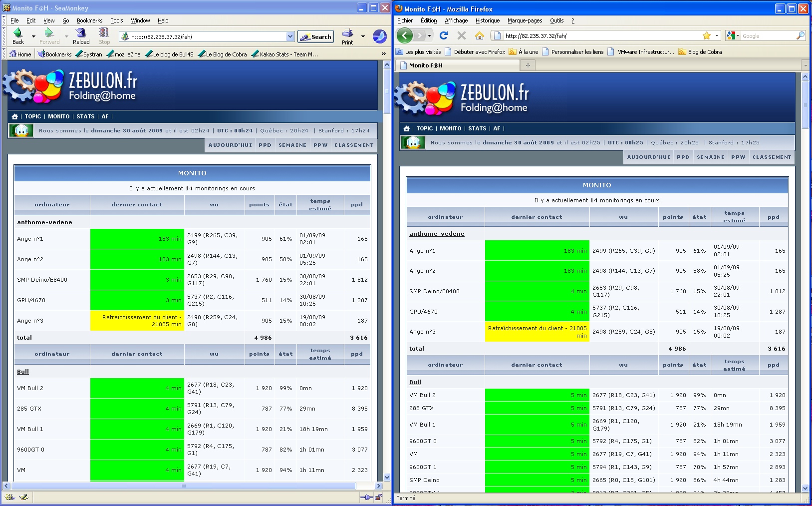Image resolution: width=812 pixels, height=506 pixels.
Task: Open the SeaMonkey address bar dropdown
Action: coord(290,36)
